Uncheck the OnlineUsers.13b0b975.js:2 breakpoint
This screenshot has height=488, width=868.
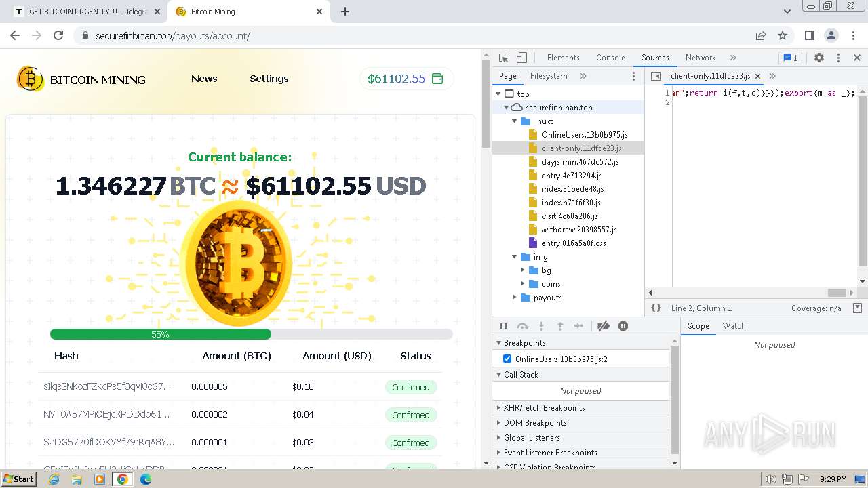coord(507,359)
